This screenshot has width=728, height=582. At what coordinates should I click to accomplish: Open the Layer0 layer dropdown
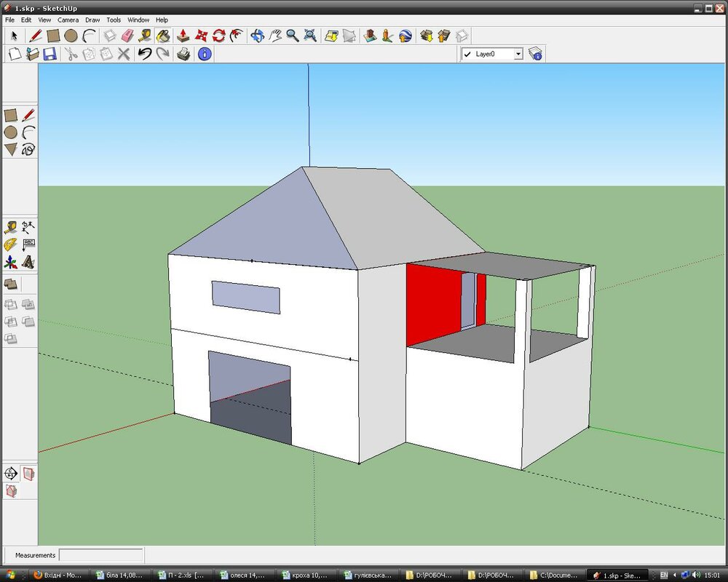click(x=518, y=54)
